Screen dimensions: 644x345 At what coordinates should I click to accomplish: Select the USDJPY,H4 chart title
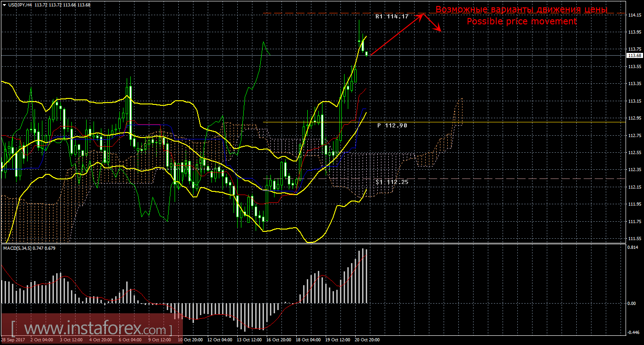click(19, 4)
